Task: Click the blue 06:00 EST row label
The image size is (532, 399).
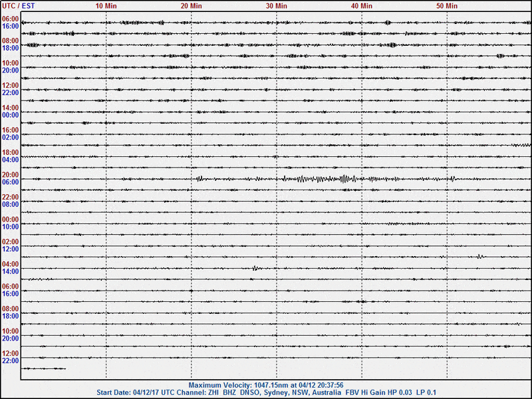Action: [x=10, y=182]
